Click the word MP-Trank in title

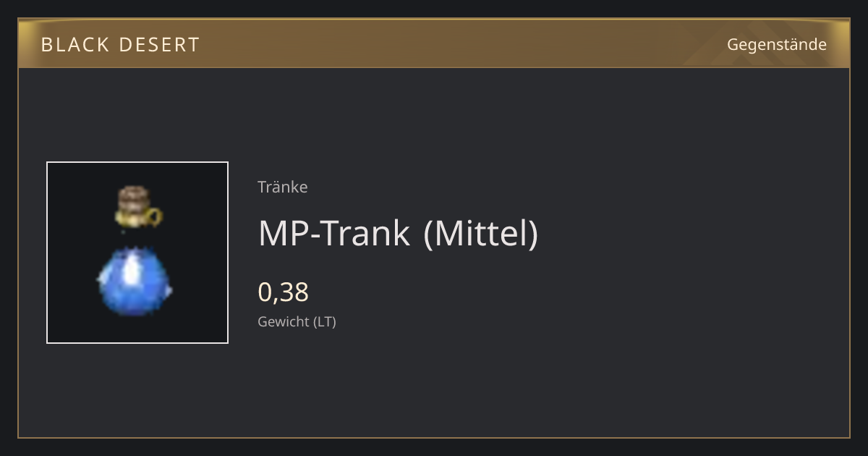pyautogui.click(x=334, y=233)
